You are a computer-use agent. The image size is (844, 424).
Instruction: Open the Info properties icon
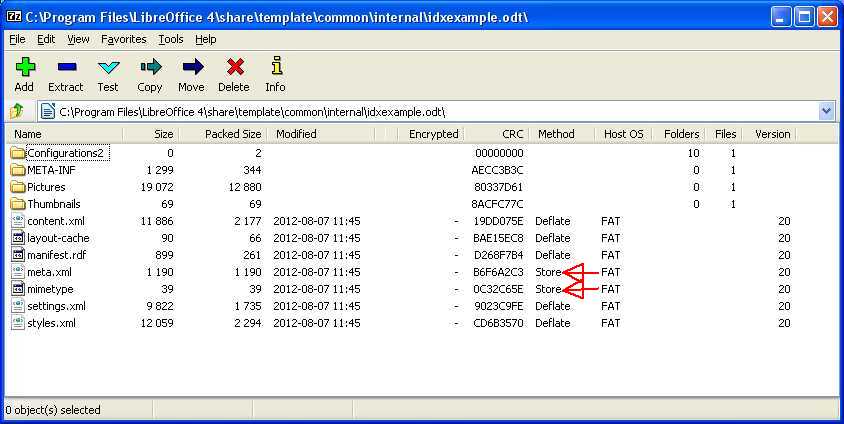coord(275,68)
